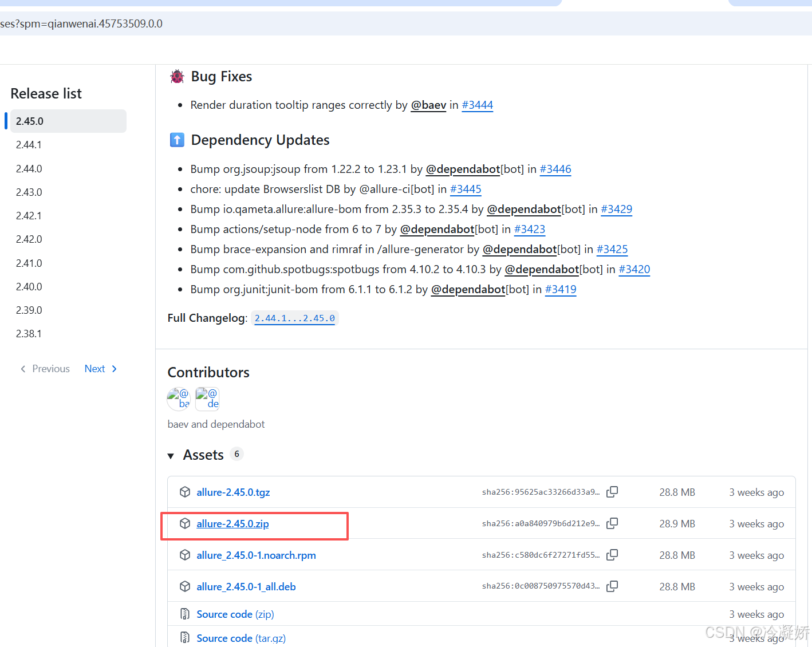Click the 28.9 MB size of allure-2.45.0.zip

677,523
